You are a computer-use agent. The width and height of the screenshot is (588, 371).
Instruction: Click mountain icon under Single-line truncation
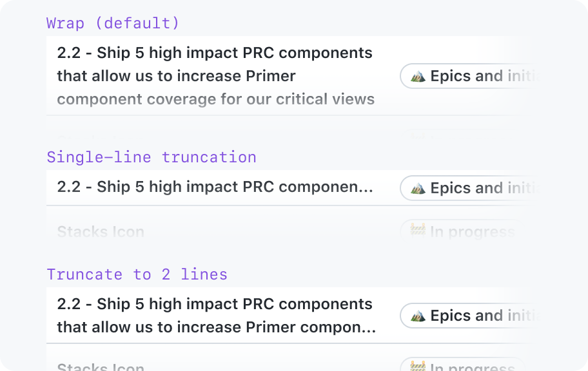coord(418,188)
